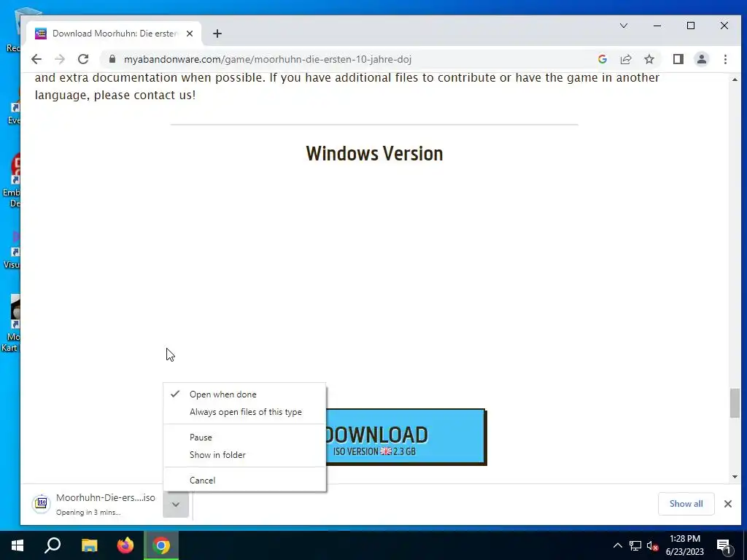The image size is (747, 560).
Task: Minimize the Chrome window
Action: (657, 26)
